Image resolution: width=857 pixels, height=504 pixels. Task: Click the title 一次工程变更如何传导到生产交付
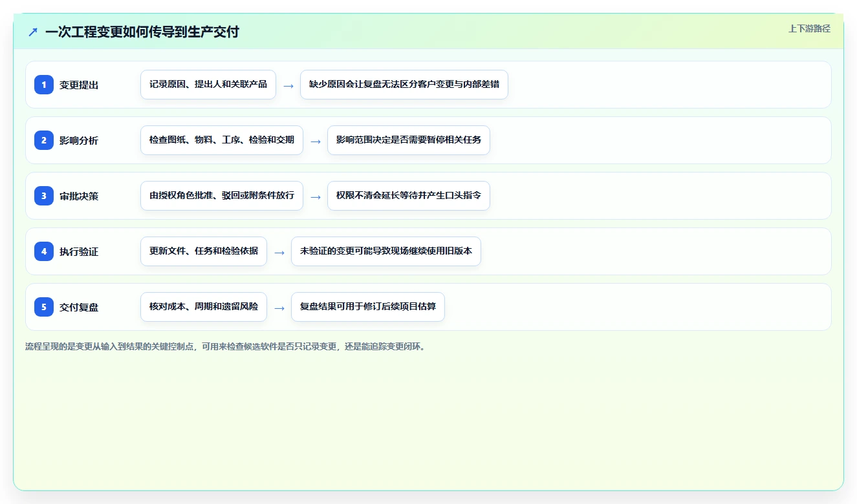coord(142,32)
